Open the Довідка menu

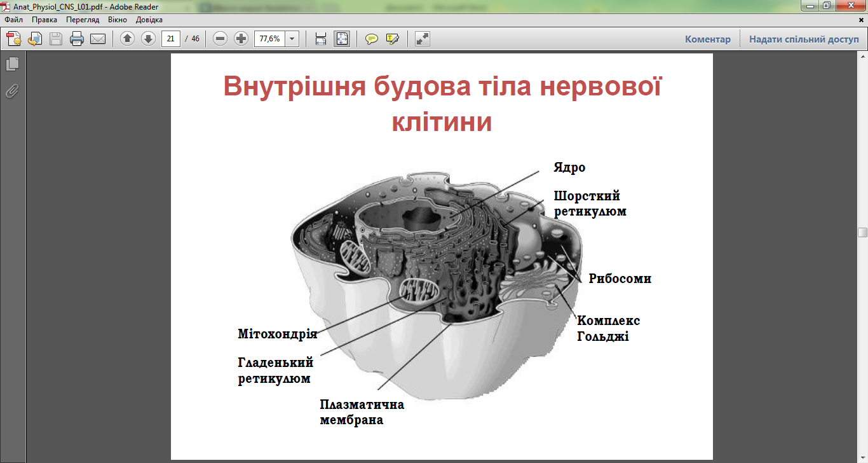coord(149,20)
